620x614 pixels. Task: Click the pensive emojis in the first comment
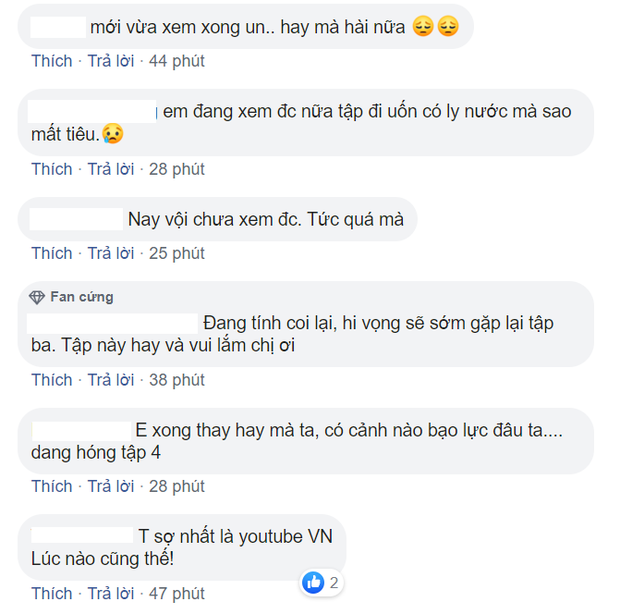435,28
